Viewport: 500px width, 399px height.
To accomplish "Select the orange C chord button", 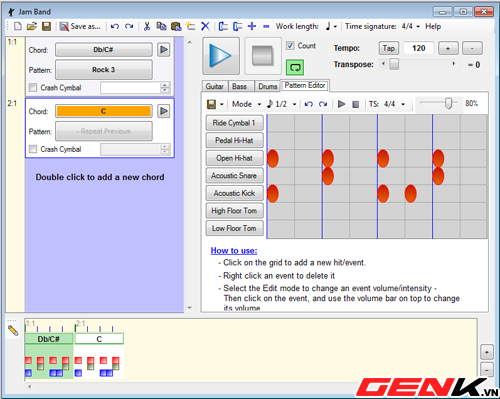I will tap(104, 111).
